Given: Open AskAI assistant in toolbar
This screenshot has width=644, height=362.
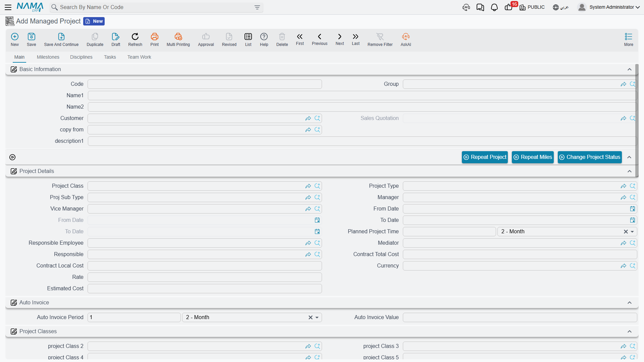Looking at the screenshot, I should tap(406, 39).
